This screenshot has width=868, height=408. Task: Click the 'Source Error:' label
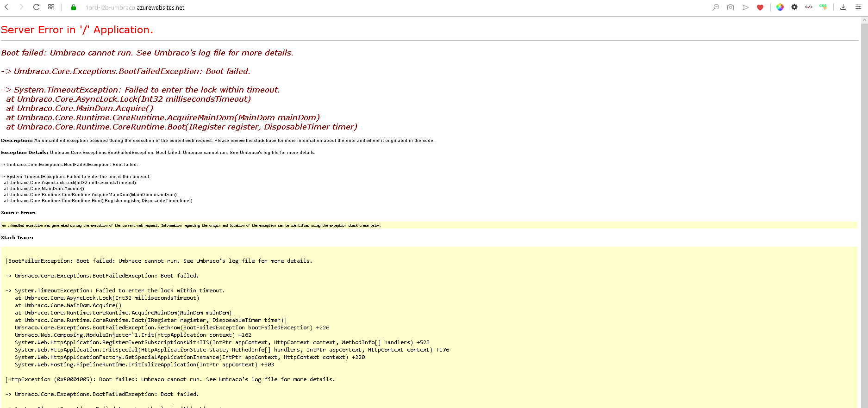(18, 213)
